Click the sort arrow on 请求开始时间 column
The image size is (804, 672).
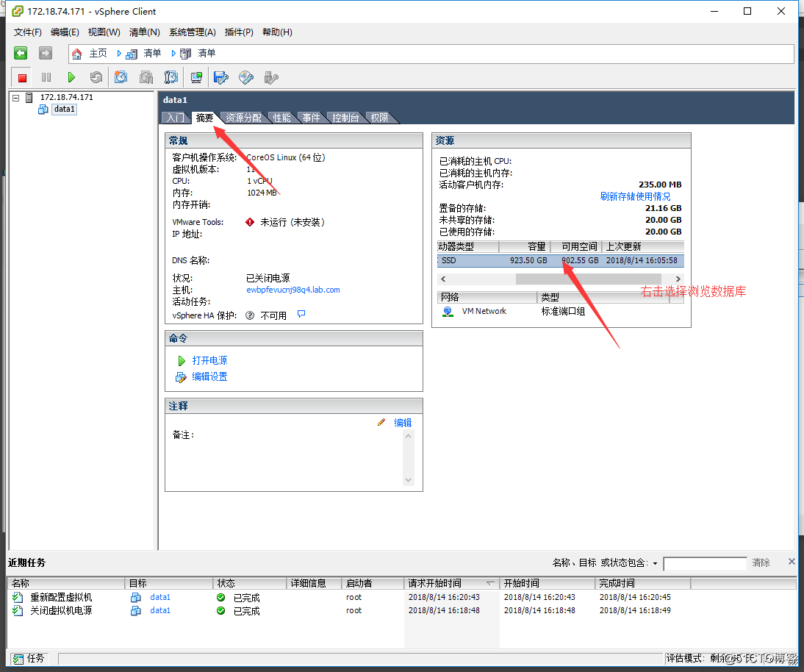pyautogui.click(x=490, y=583)
